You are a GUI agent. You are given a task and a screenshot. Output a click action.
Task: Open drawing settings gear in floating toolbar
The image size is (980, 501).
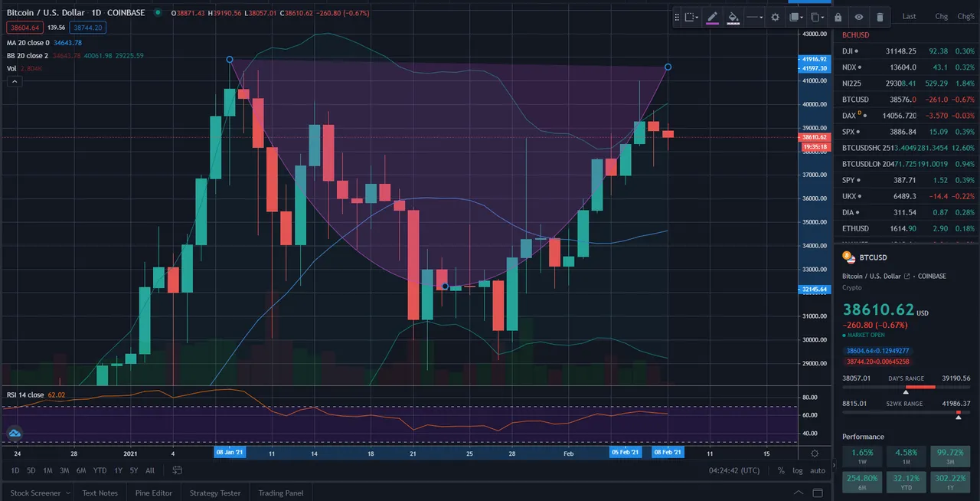pos(775,17)
